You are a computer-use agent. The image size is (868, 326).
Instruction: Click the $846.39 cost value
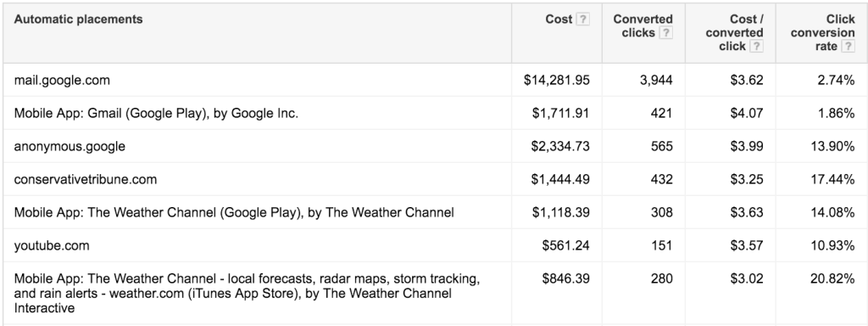coord(565,278)
